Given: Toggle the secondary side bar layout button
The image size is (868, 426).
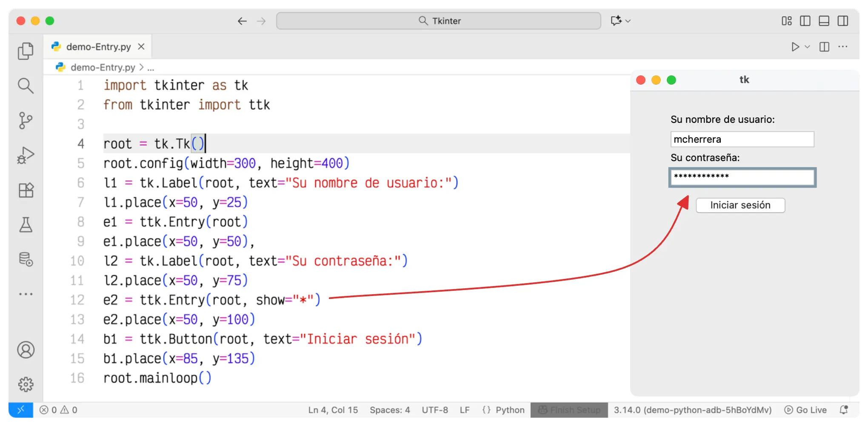Looking at the screenshot, I should 842,21.
